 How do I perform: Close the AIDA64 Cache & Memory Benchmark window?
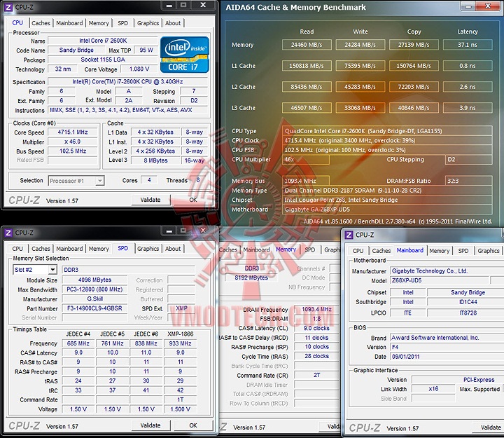tap(488, 6)
